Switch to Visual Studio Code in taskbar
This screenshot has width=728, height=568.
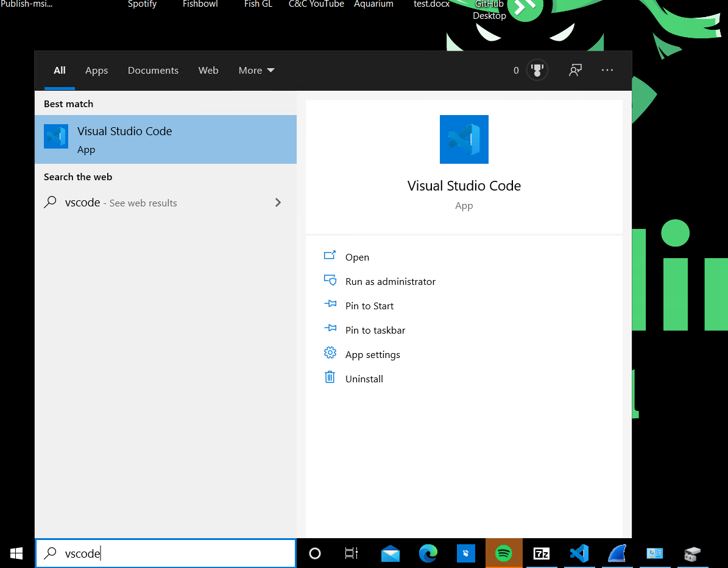point(579,553)
